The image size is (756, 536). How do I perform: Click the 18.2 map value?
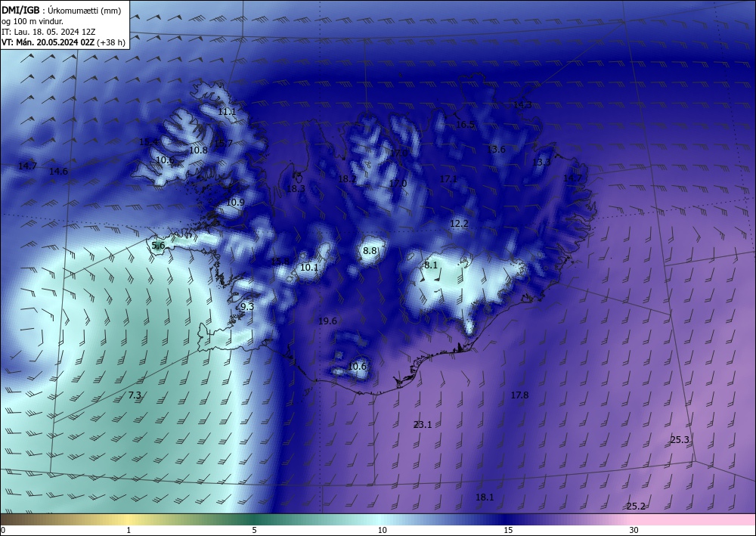coord(347,179)
